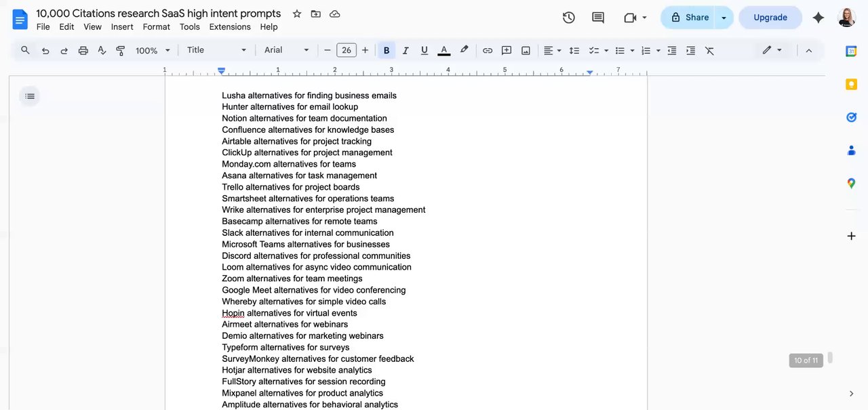Add a comment from toolbar

click(x=507, y=50)
